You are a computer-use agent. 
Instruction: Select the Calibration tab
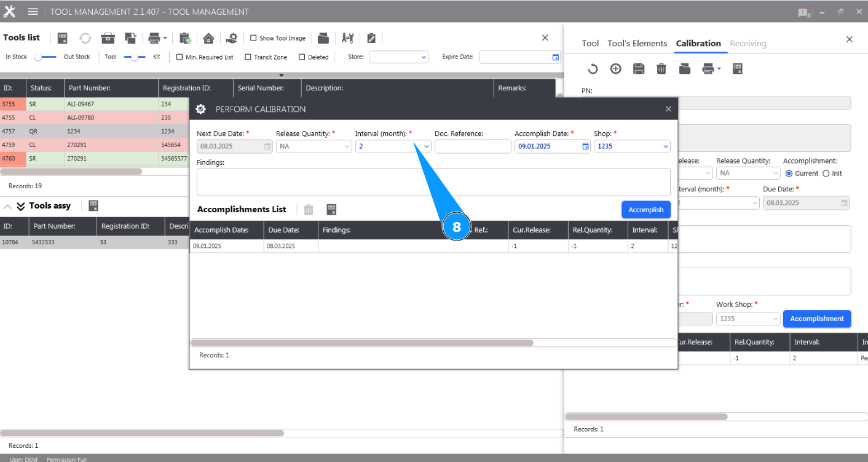698,44
